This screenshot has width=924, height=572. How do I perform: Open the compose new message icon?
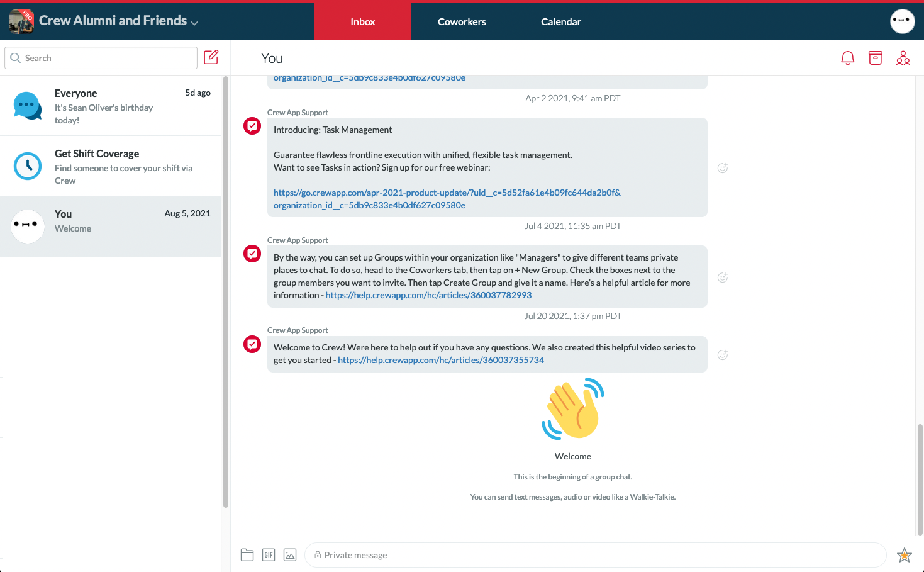click(211, 57)
